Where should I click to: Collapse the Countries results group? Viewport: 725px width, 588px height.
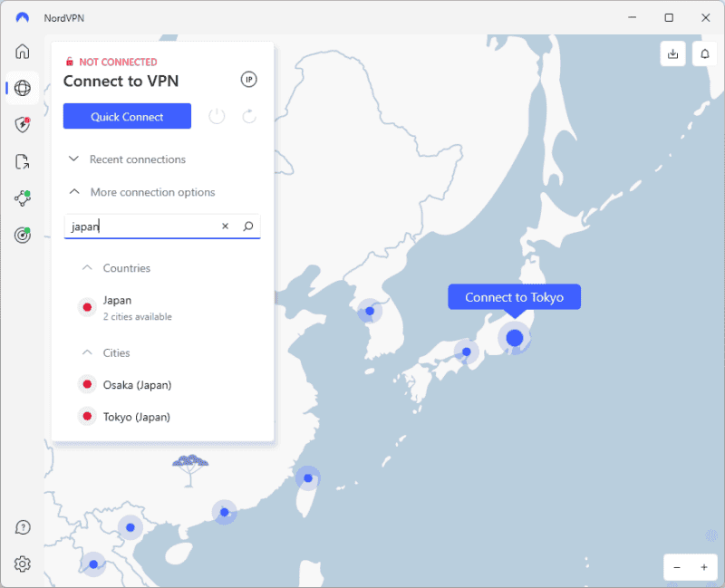(x=117, y=268)
